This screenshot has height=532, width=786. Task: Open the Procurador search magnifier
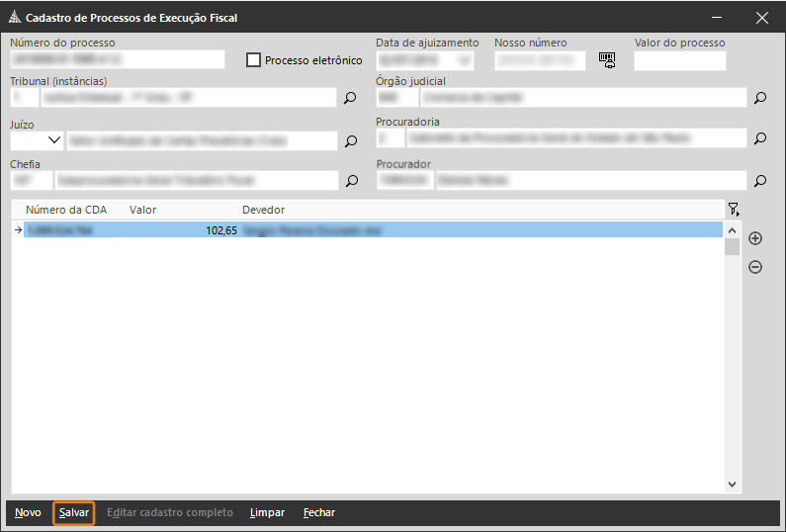pos(759,182)
